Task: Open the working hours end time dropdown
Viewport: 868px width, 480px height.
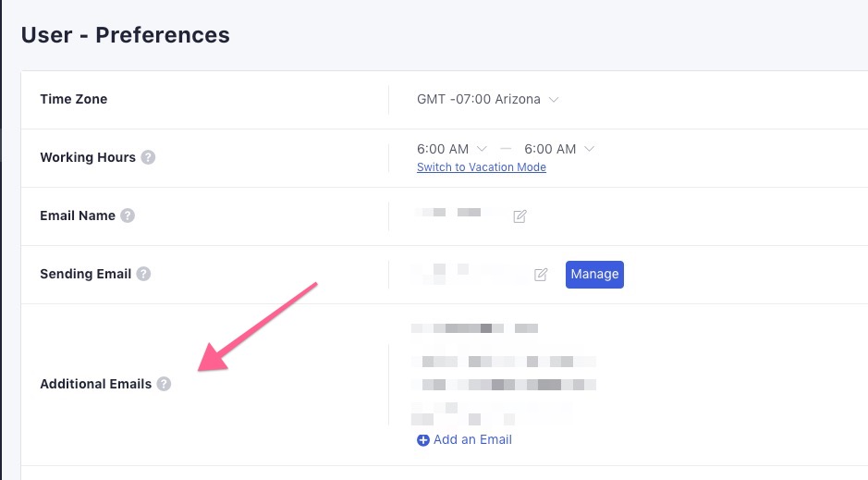Action: click(559, 149)
